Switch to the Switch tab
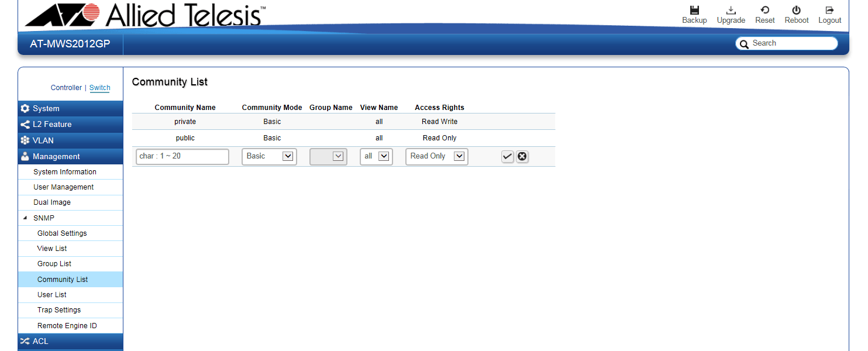 (x=99, y=88)
